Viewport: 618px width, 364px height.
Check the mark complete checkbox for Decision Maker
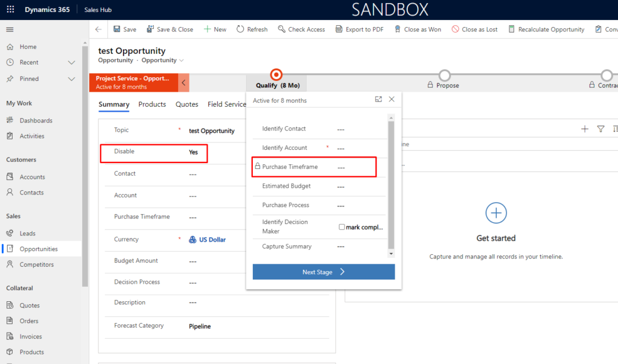click(x=342, y=227)
